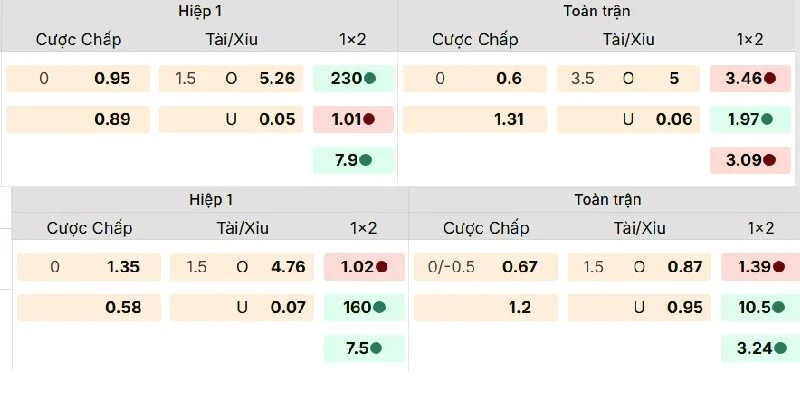Click the red dot beside 1.02 odds
Image resolution: width=800 pixels, height=400 pixels.
pos(381,267)
